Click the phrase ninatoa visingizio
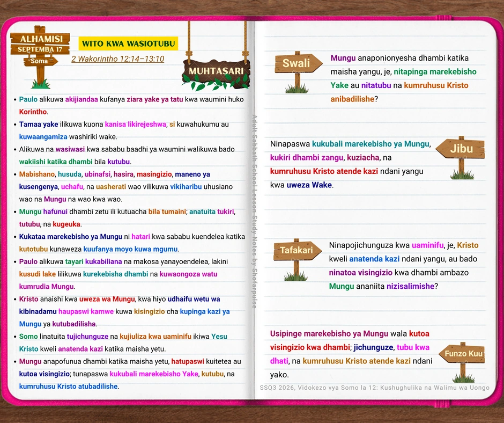504x423 pixels. (361, 273)
